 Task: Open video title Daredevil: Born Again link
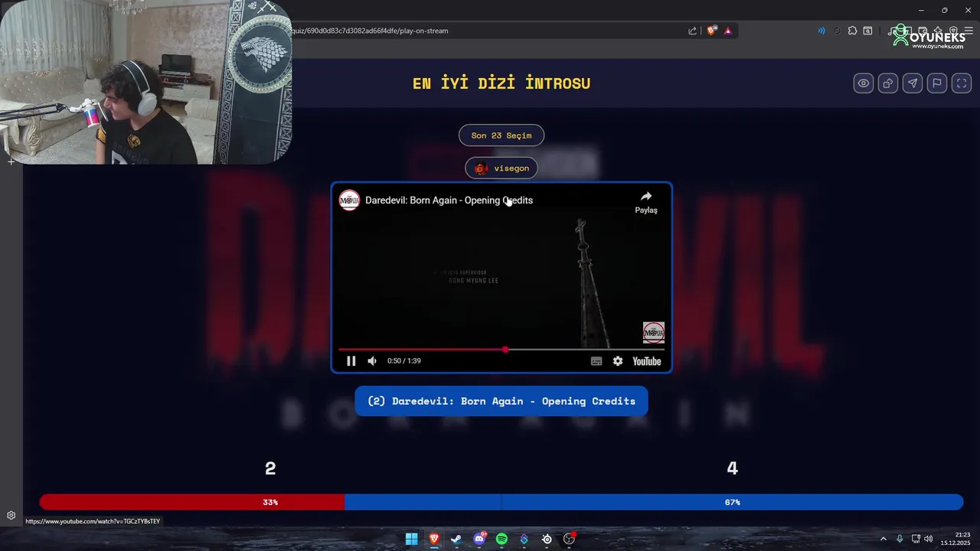coord(449,201)
